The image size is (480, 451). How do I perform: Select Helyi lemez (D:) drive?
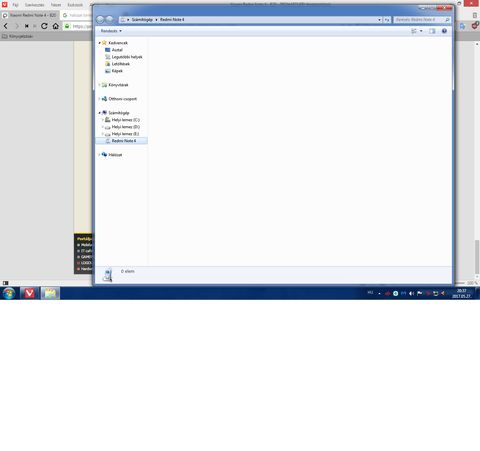coord(126,127)
